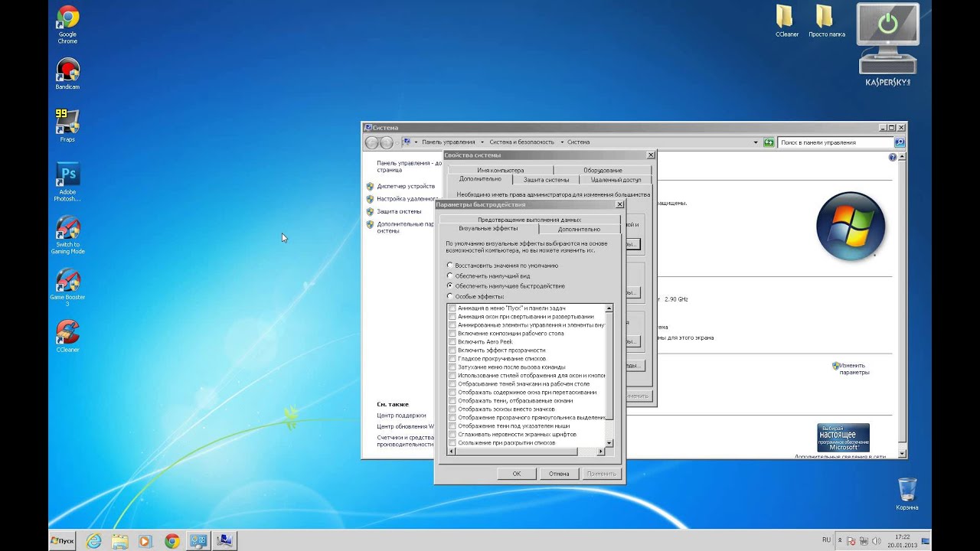Select the 'Просто папка' desktop folder
This screenshot has width=980, height=551.
click(x=826, y=21)
